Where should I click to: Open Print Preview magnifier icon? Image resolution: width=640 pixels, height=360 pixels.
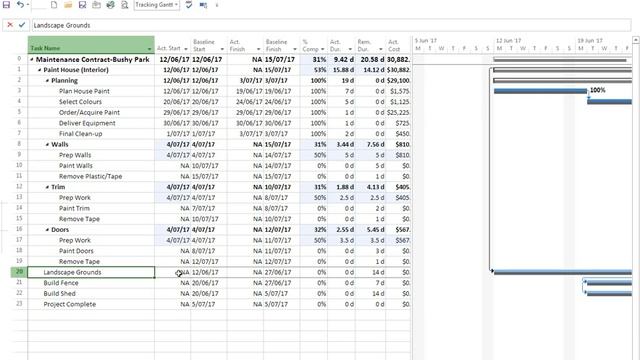[x=124, y=5]
